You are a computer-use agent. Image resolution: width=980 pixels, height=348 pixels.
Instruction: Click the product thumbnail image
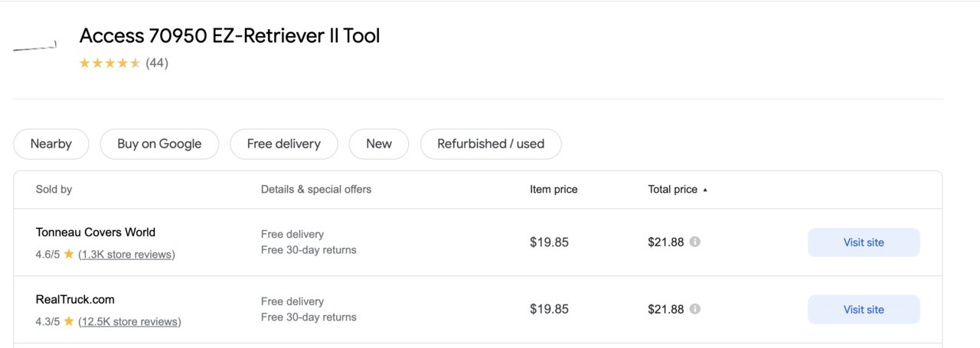(35, 47)
